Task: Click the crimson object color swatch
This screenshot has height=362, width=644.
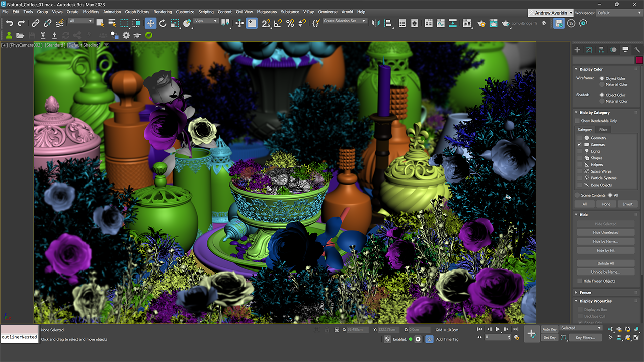Action: (639, 60)
